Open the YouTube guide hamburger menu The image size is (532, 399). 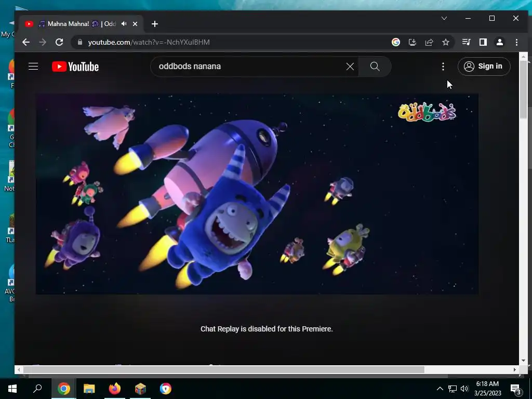(x=33, y=66)
